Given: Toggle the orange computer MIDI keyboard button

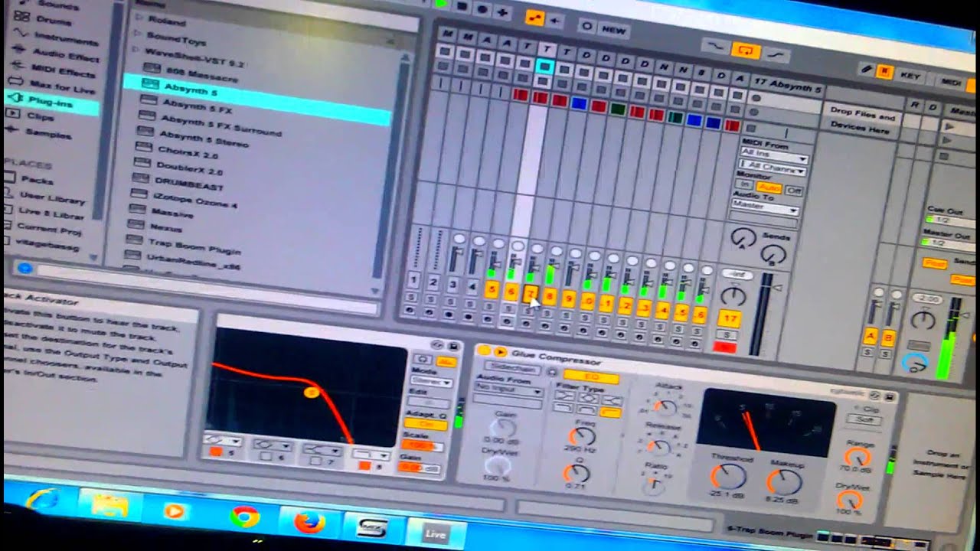Looking at the screenshot, I should tap(884, 72).
